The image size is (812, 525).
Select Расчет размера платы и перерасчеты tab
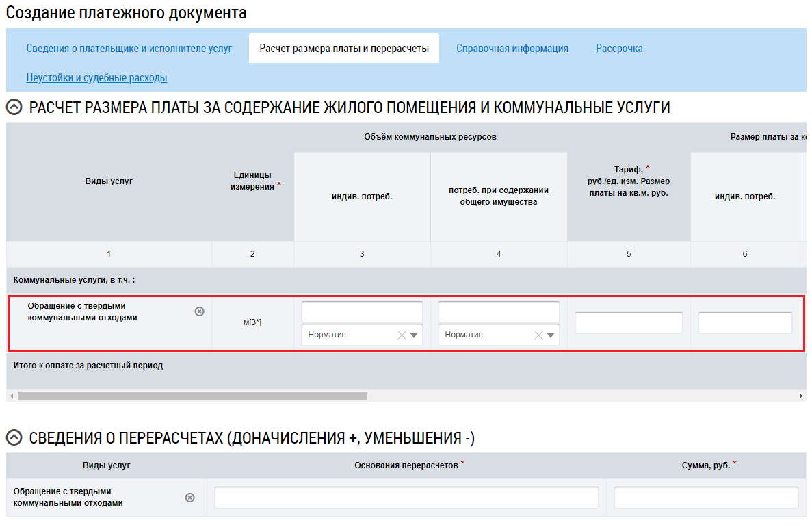[x=344, y=49]
